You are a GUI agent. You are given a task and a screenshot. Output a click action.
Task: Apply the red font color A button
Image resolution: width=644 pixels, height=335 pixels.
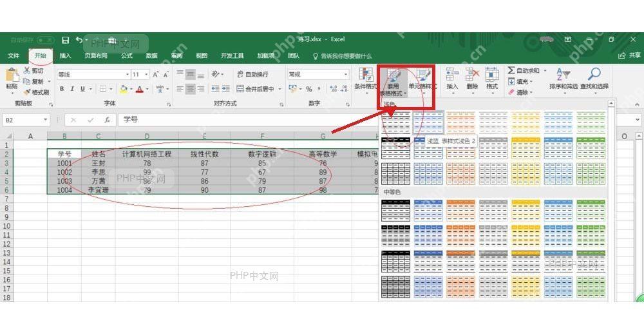point(140,88)
